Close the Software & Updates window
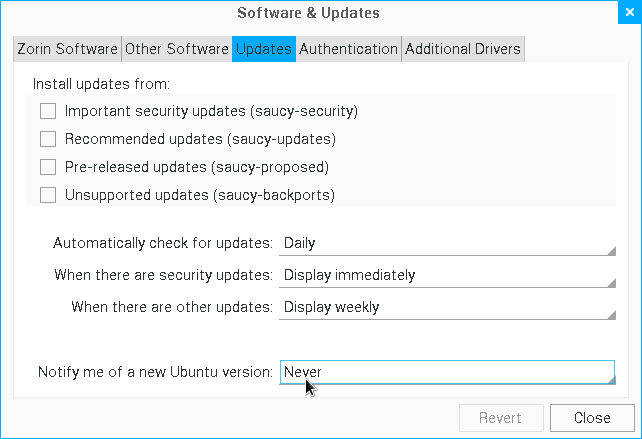The image size is (642, 439). coord(630,12)
